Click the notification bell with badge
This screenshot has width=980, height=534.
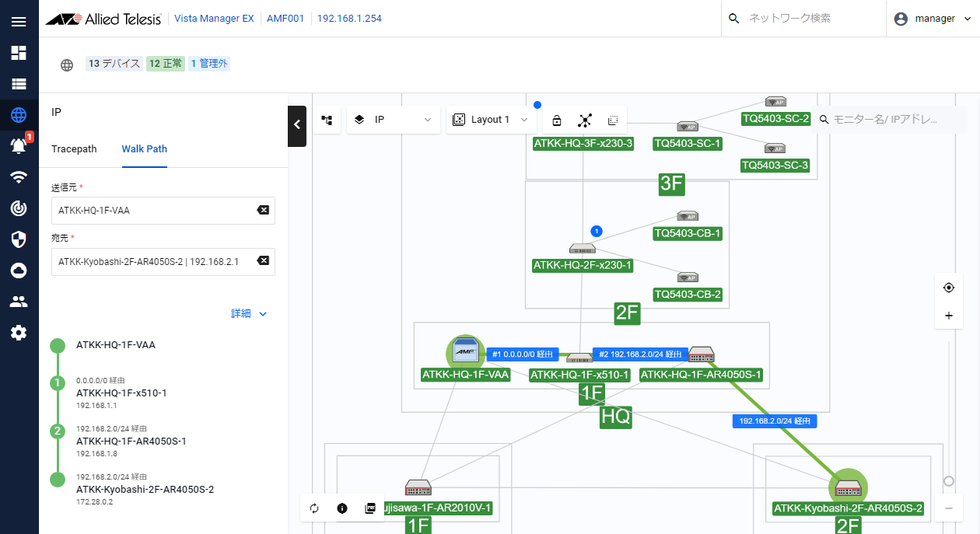click(19, 145)
